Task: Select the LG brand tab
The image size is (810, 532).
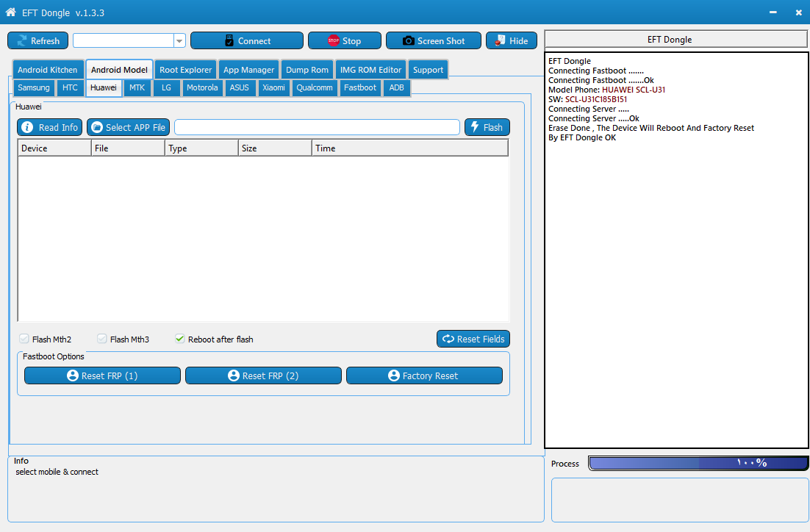Action: [166, 87]
